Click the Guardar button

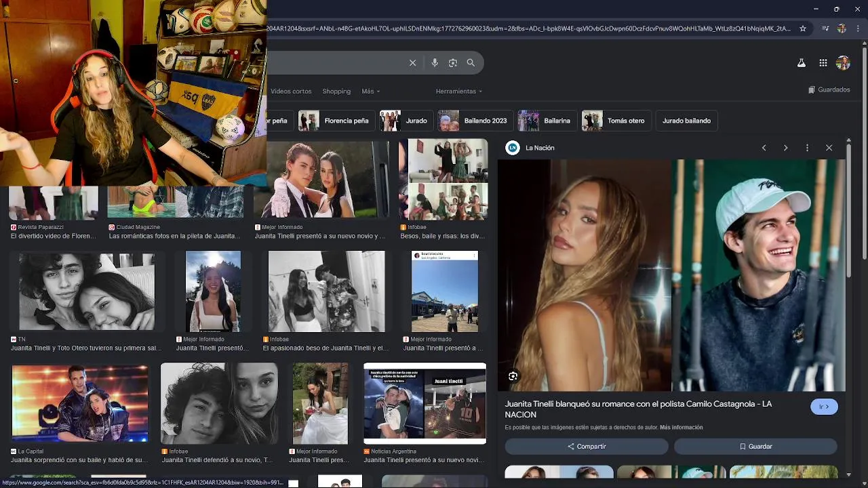tap(755, 447)
